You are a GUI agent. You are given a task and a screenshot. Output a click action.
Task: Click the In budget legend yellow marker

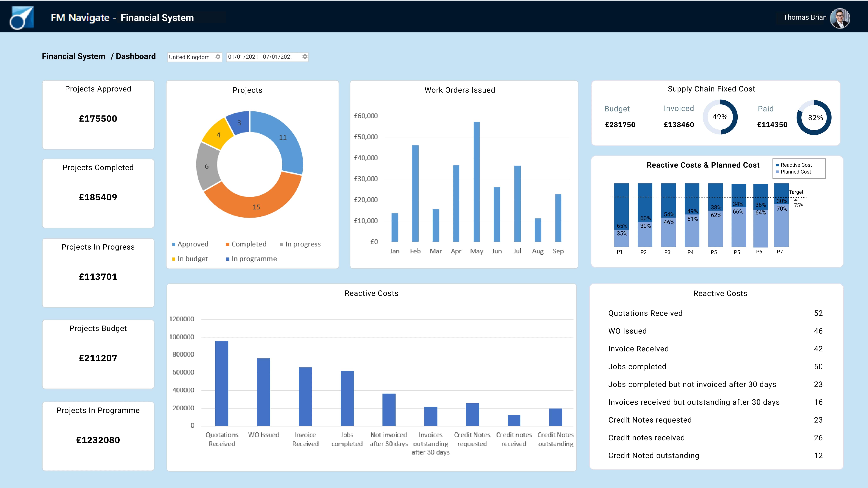pyautogui.click(x=174, y=259)
